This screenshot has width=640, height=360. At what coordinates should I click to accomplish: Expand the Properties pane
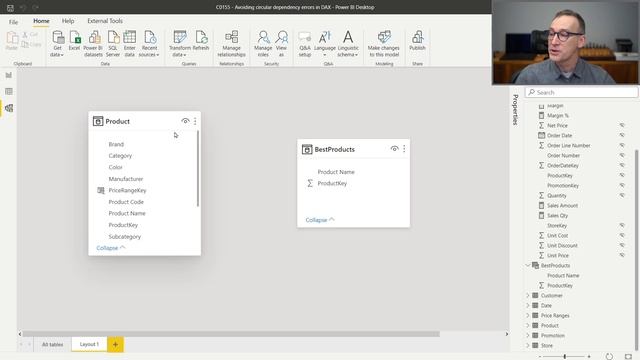515,109
